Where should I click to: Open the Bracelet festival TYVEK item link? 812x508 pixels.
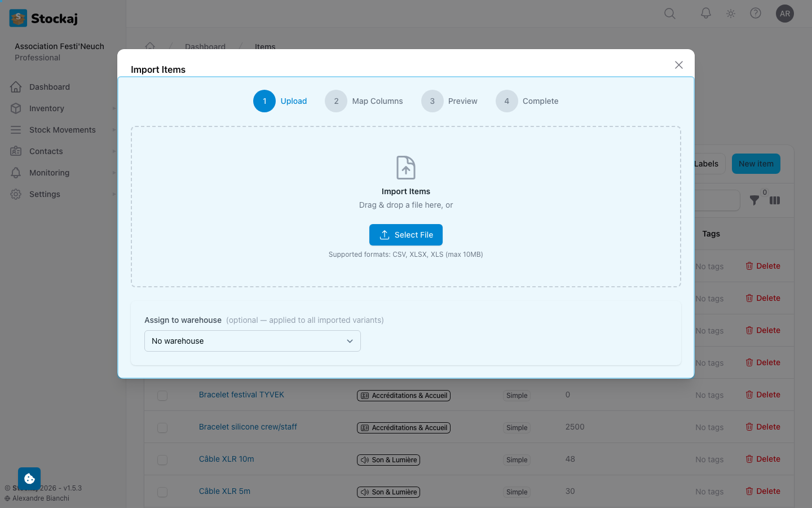pyautogui.click(x=241, y=395)
